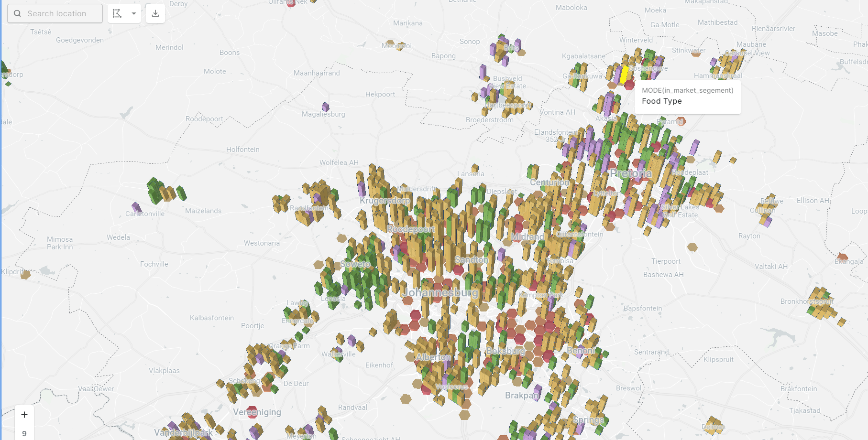
Task: Activate the polygon selection tool icon
Action: pos(117,13)
